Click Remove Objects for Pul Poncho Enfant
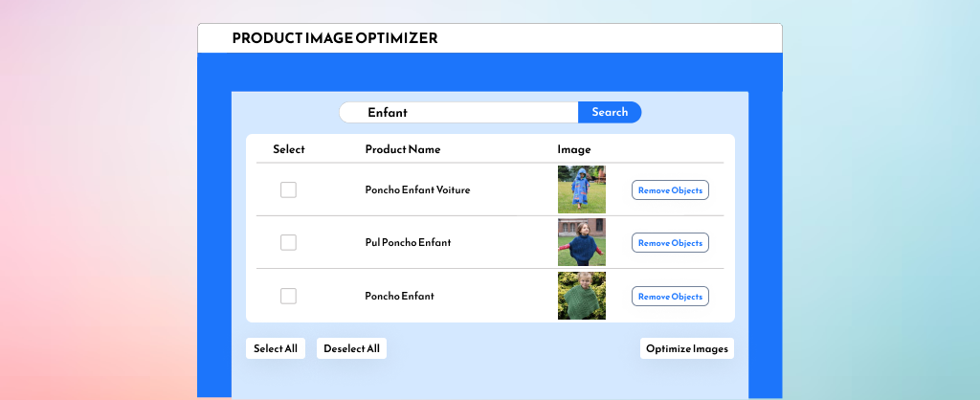 coord(670,243)
